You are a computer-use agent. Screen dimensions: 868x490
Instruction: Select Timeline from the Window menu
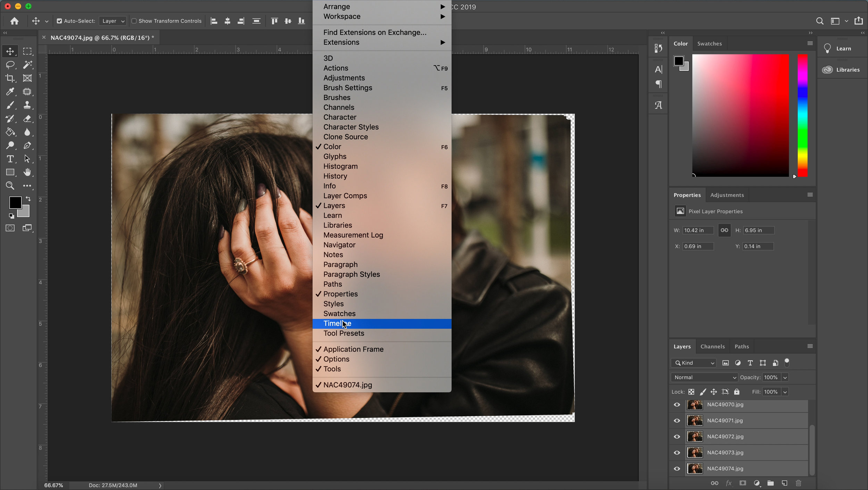coord(337,323)
